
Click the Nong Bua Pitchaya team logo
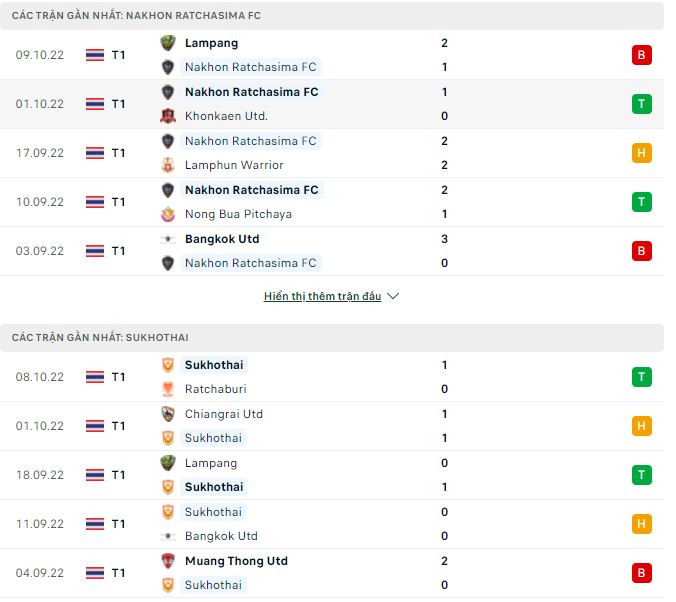[x=168, y=214]
